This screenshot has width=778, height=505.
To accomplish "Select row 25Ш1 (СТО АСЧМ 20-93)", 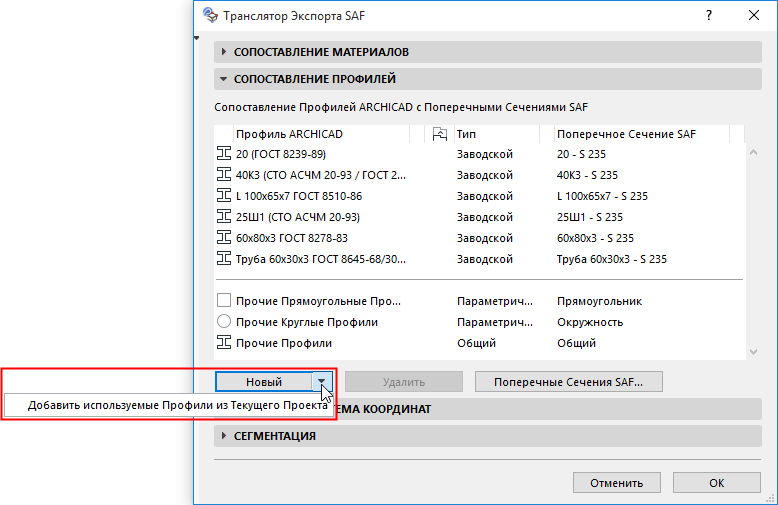I will 480,217.
